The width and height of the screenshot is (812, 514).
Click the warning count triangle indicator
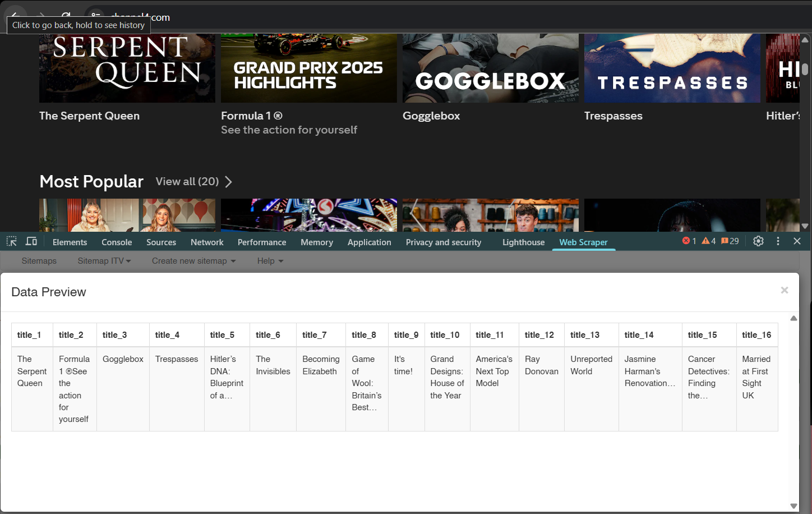tap(709, 241)
